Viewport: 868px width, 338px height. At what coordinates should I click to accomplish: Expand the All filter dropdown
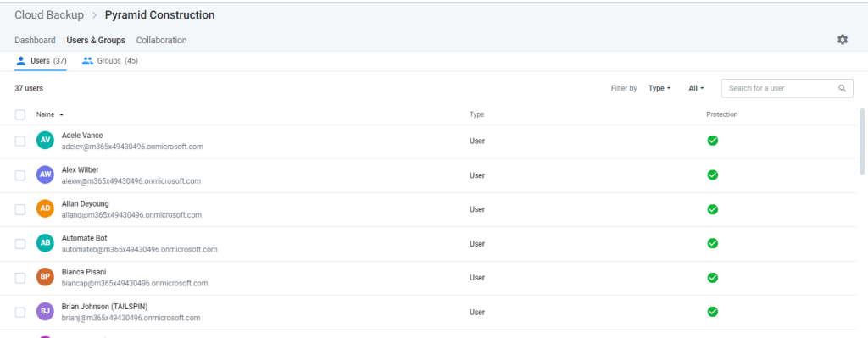tap(696, 88)
